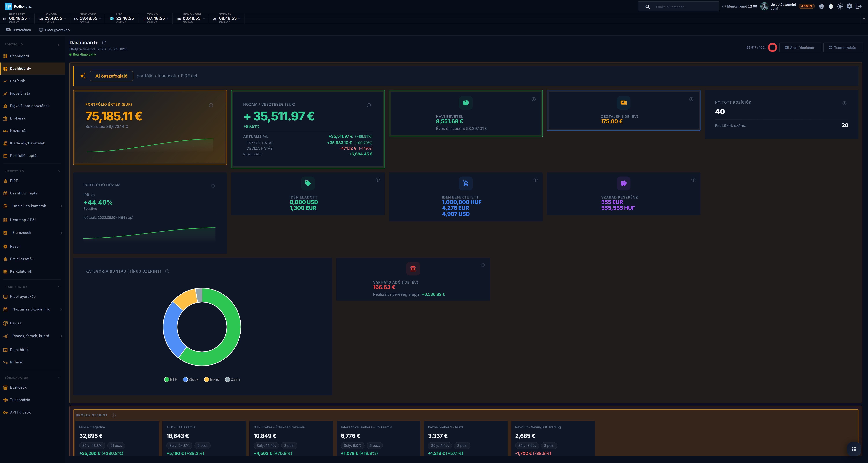The height and width of the screenshot is (463, 868).
Task: Collapse the Törzsadatok section
Action: 59,378
